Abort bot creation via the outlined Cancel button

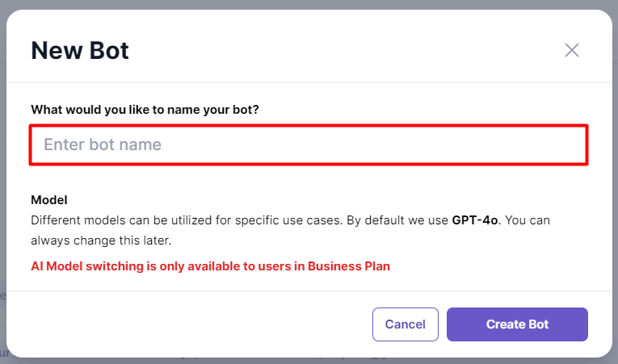click(x=406, y=324)
